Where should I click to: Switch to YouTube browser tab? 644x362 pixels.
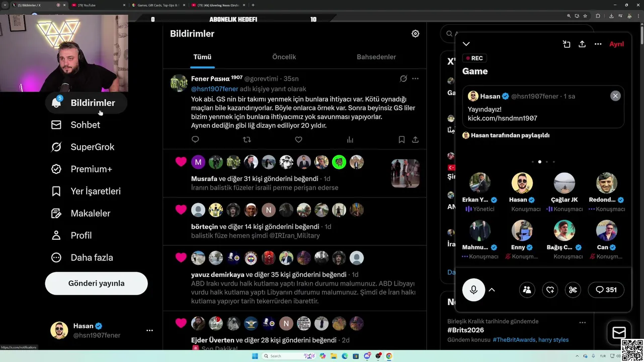[98, 5]
